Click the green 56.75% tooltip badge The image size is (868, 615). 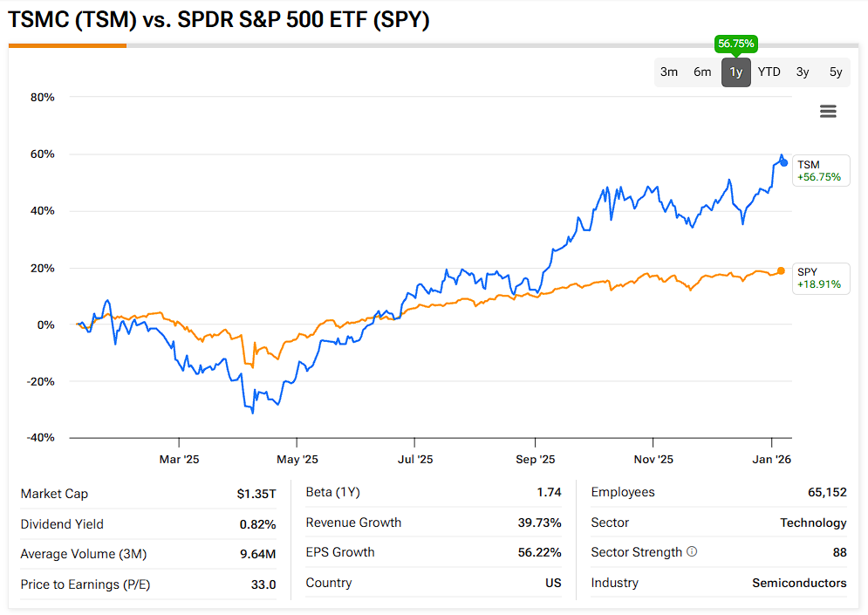pos(736,43)
